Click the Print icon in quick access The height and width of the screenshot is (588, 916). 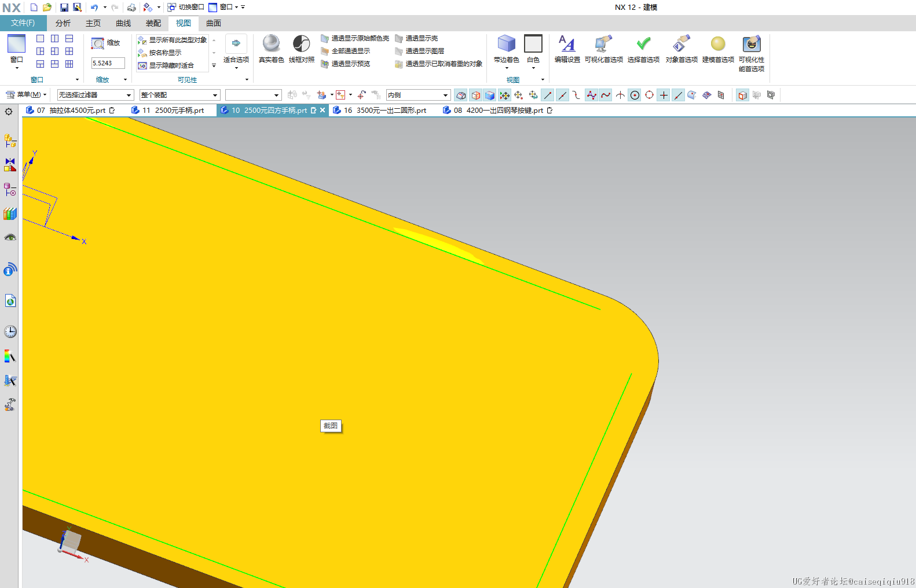(x=131, y=8)
